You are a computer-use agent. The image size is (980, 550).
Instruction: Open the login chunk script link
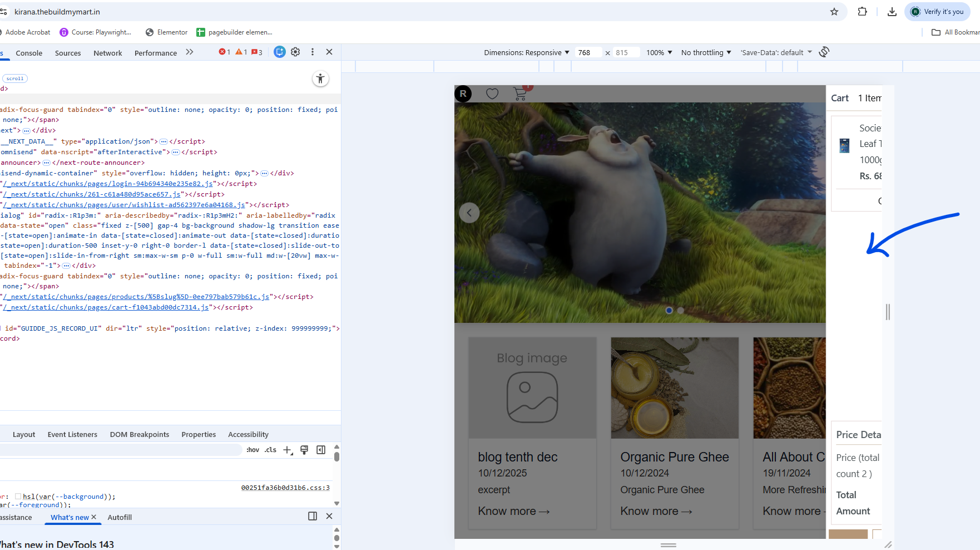[108, 184]
